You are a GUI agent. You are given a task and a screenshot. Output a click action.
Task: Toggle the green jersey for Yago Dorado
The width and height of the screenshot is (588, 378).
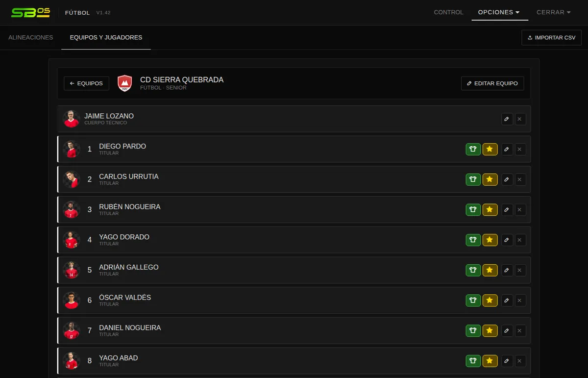pos(473,240)
